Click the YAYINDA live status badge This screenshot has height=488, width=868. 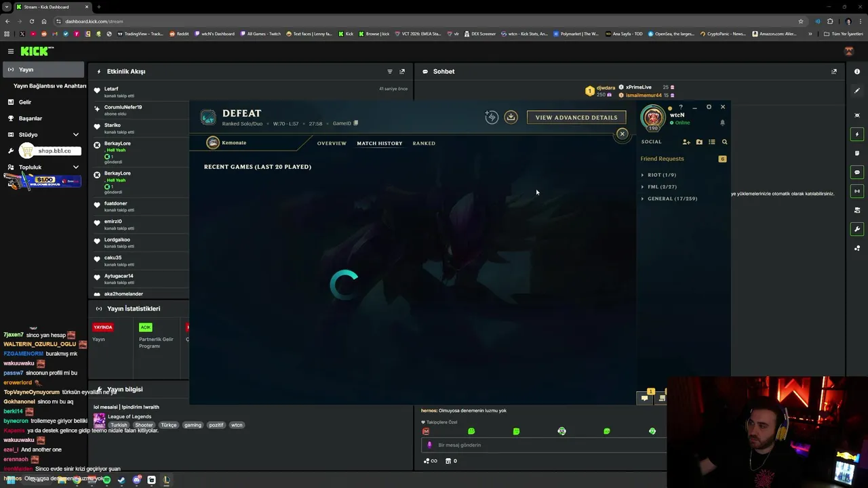[102, 327]
